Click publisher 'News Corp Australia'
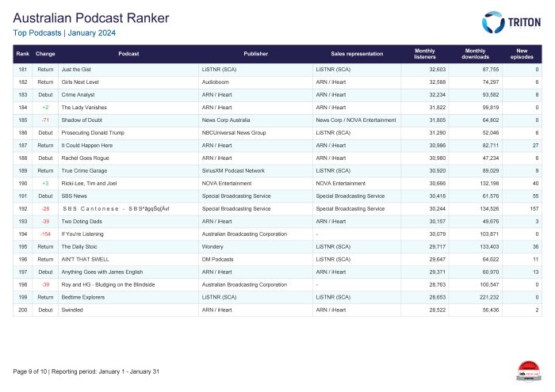555x392 pixels. click(226, 120)
